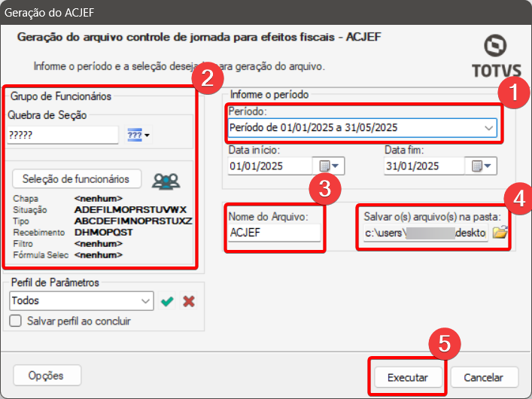Click the Situação value ADEFILMOPRSTUVWX
532x399 pixels.
pos(130,210)
